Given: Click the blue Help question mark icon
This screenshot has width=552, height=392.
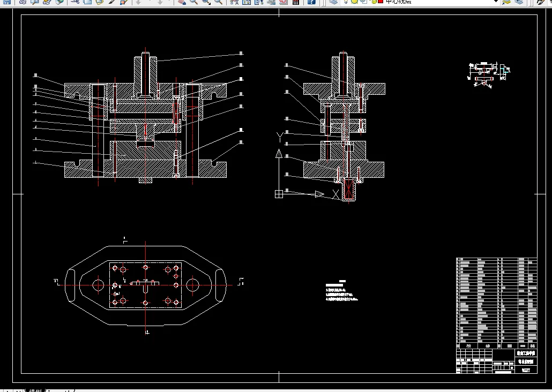Looking at the screenshot, I should click(311, 2).
